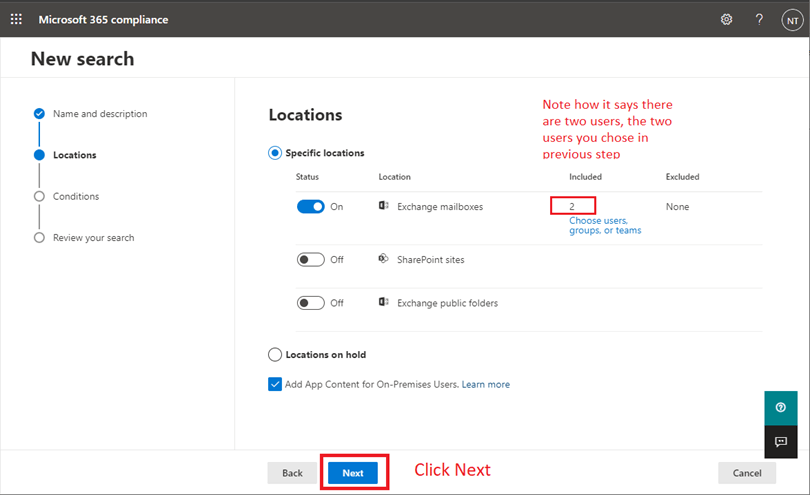Click the SharePoint sites icon
This screenshot has height=495, width=810.
pos(383,258)
